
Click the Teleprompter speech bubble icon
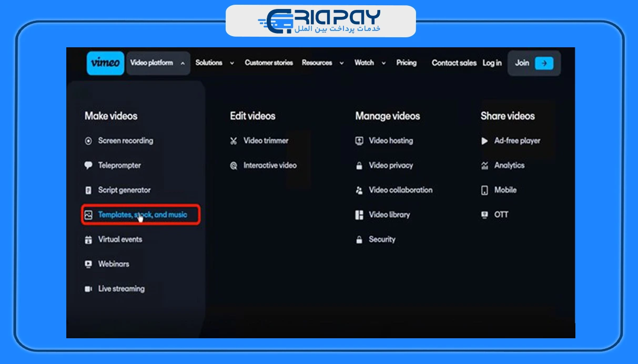(88, 165)
